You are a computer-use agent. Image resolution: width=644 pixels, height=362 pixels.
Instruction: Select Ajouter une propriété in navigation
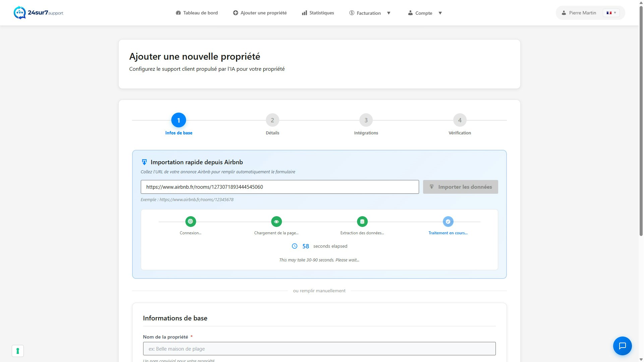tap(260, 13)
